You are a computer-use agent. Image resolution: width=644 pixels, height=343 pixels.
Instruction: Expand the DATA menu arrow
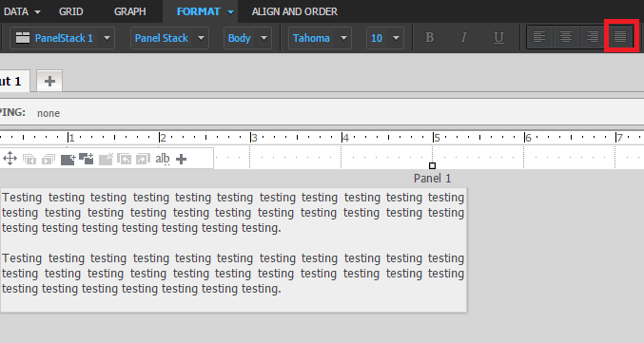37,12
